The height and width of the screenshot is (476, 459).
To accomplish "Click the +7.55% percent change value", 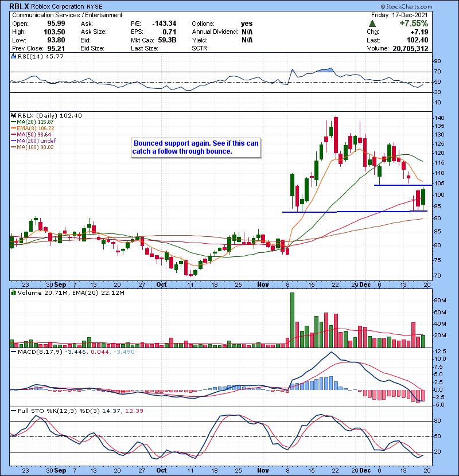I will (x=414, y=24).
